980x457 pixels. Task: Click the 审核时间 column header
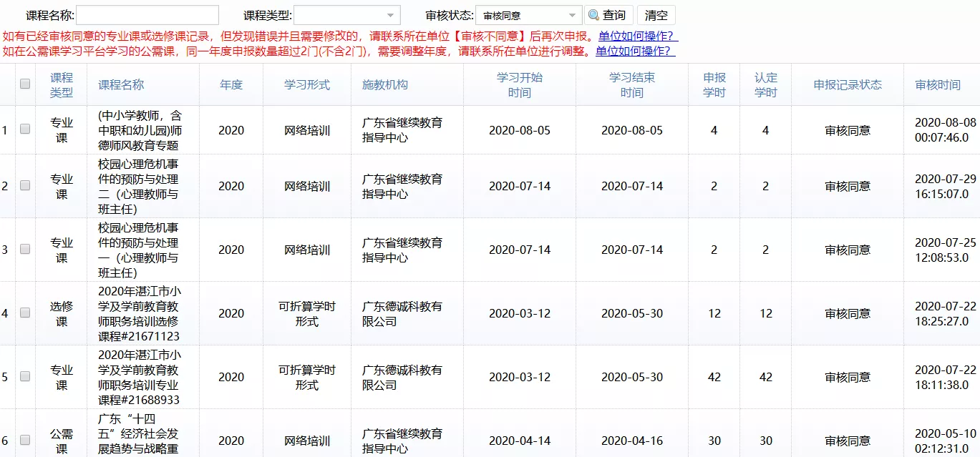point(938,84)
